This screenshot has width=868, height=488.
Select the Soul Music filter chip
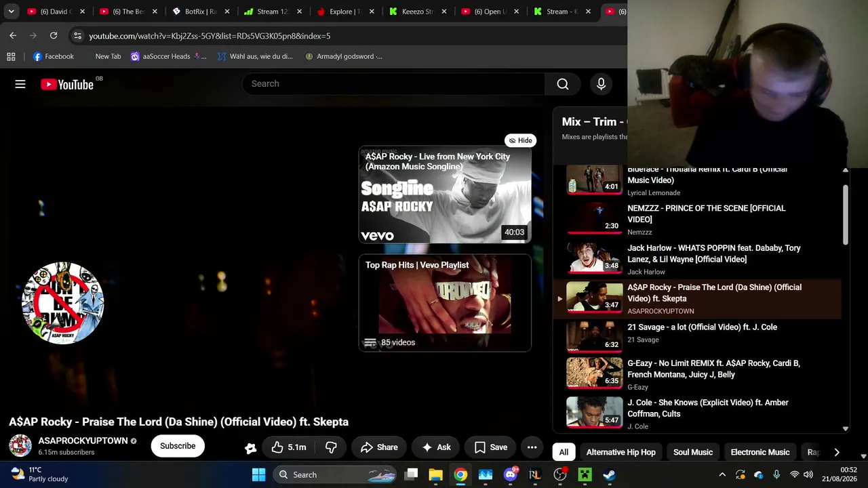[x=693, y=452]
